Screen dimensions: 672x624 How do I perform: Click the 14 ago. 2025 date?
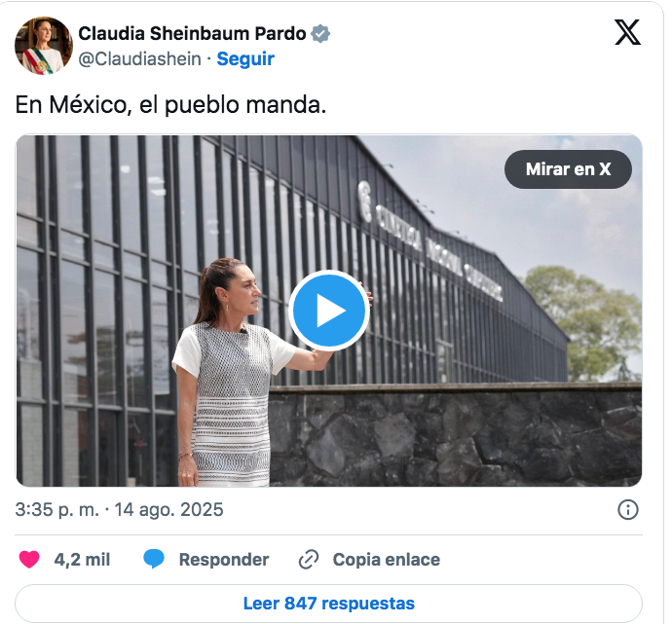pos(168,510)
